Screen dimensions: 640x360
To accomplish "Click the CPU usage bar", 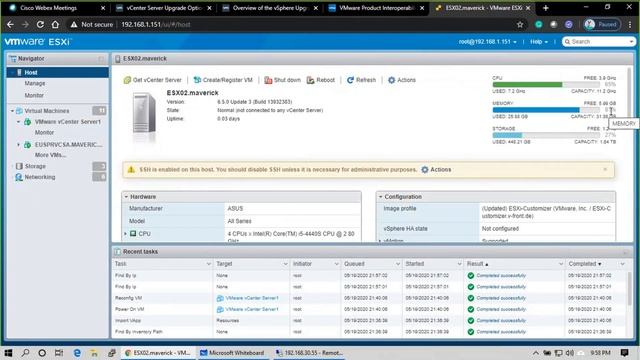I will pyautogui.click(x=546, y=84).
